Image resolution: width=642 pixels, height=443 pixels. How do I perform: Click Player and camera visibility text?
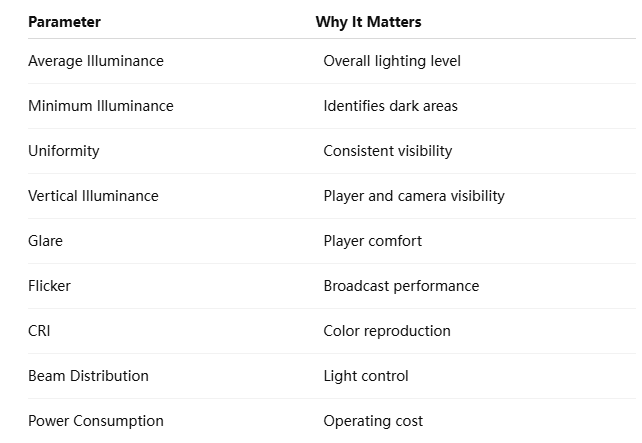[414, 196]
